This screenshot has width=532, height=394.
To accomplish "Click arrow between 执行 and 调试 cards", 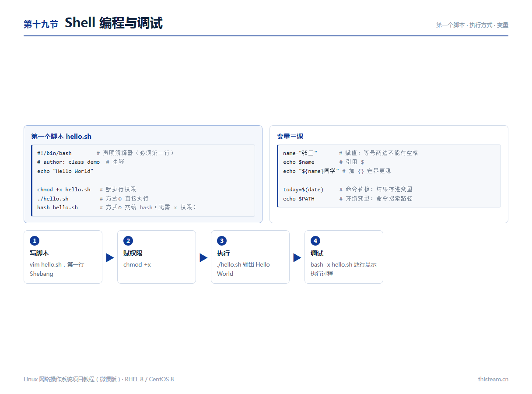I will point(297,257).
